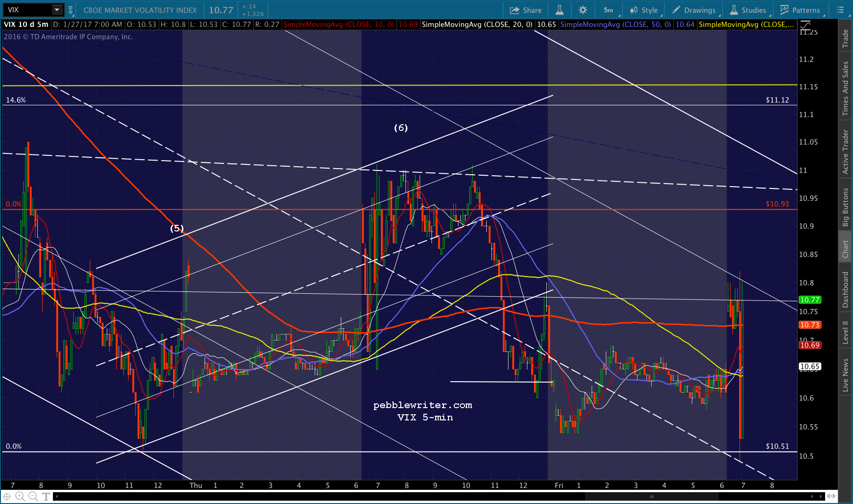Click the zoom in magnifier icon
The width and height of the screenshot is (853, 504).
[20, 496]
